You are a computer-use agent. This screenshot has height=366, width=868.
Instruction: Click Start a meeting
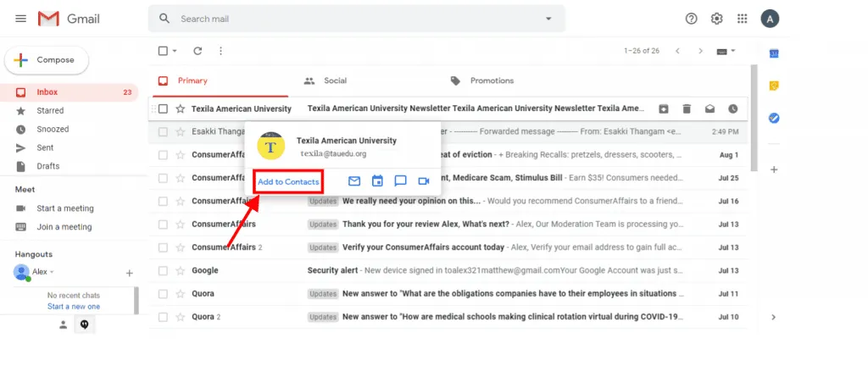coord(65,208)
